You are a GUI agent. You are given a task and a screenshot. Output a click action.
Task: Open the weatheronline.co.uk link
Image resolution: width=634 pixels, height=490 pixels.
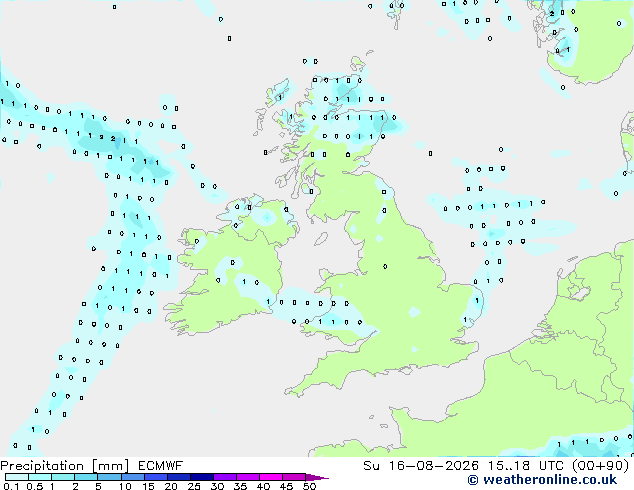click(542, 480)
